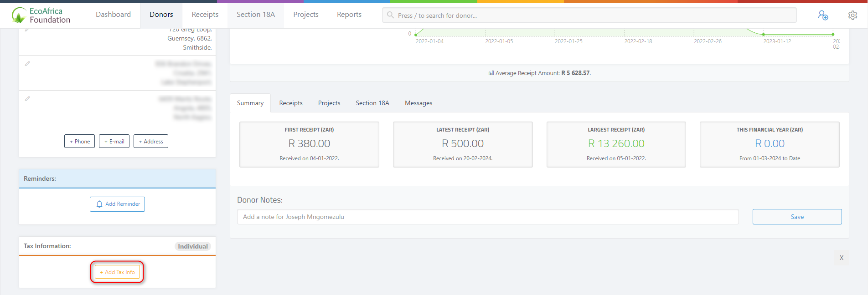Screen dimensions: 868x295
Task: Switch to the Receipts sub-tab
Action: (290, 103)
